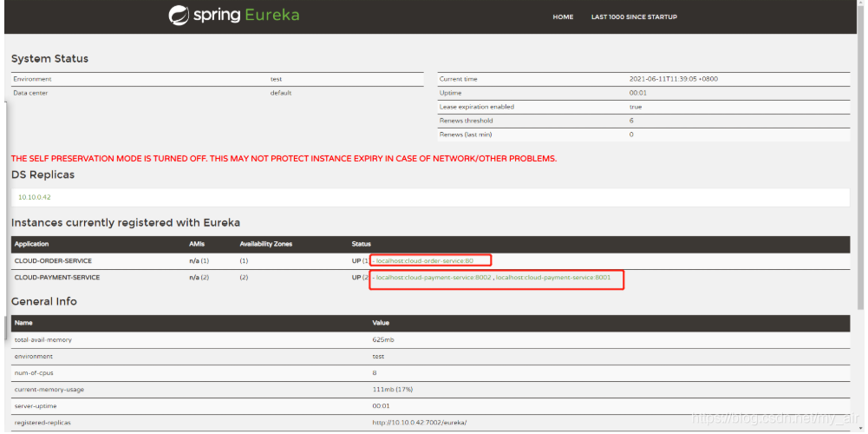Viewport: 868px width, 434px height.
Task: Open localhost:cloud-order-service:80 instance link
Action: 425,260
